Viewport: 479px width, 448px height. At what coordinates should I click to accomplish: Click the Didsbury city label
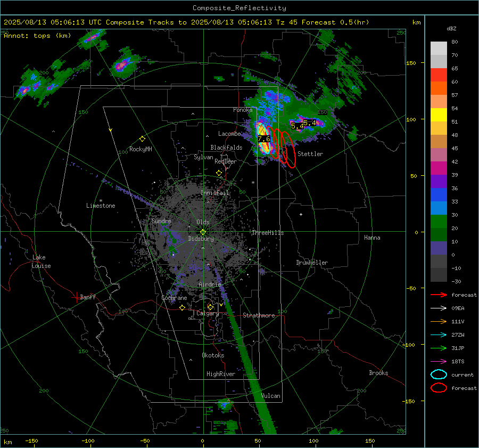[201, 239]
